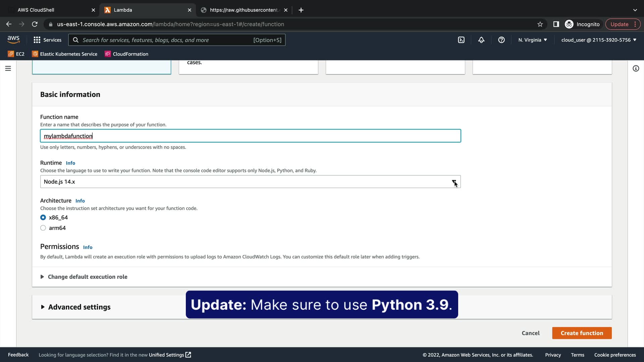Open CloudShell terminal icon in AWS header
Screen dimensions: 644x362
coord(461,40)
